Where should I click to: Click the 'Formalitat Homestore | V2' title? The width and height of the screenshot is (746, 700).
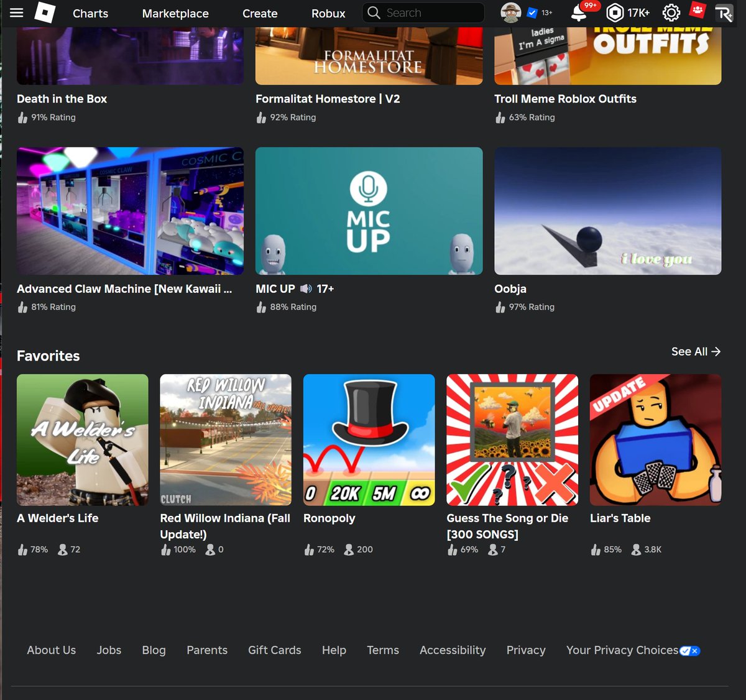coord(328,98)
